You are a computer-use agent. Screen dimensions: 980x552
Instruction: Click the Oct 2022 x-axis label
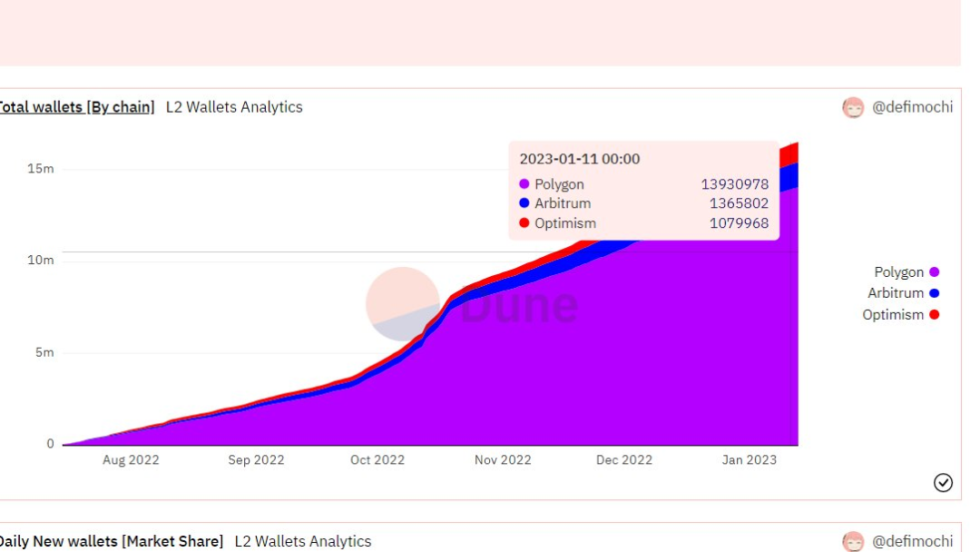pyautogui.click(x=377, y=460)
